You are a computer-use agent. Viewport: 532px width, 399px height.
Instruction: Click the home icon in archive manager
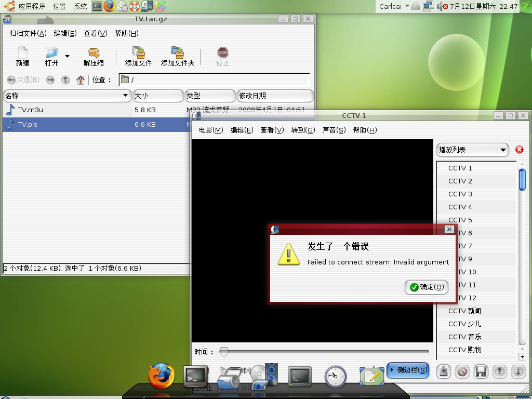coord(81,79)
